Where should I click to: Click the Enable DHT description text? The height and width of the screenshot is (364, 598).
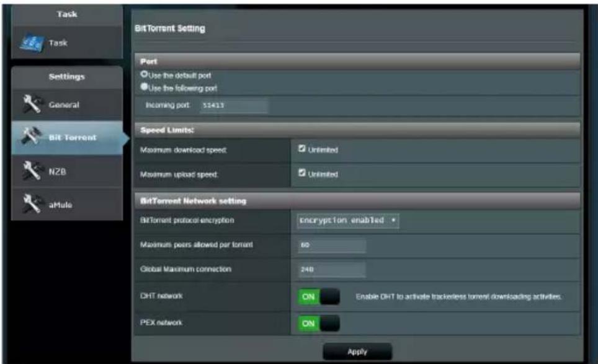(458, 296)
